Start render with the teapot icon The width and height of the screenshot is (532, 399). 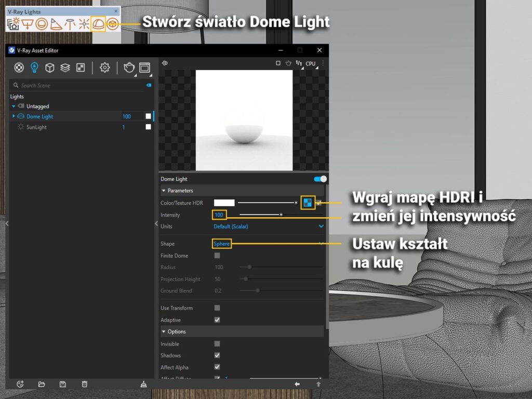tap(128, 68)
